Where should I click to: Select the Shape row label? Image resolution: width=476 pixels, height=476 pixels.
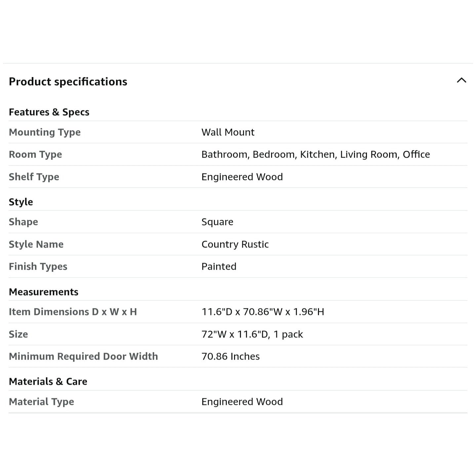pos(23,222)
